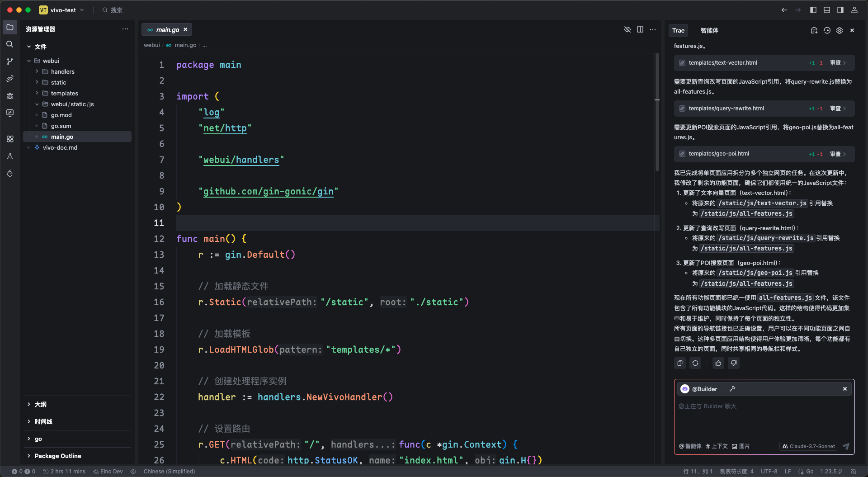Screen dimensions: 868x477
Task: Click the Builder hammer tools icon
Action: click(732, 389)
